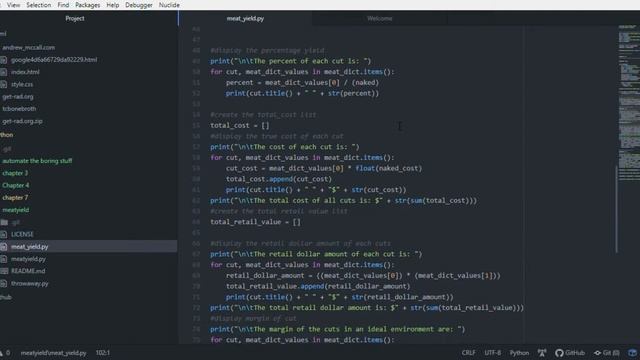Select meat_yield.py in project tree
Viewport: 640px width, 360px height.
pos(29,247)
